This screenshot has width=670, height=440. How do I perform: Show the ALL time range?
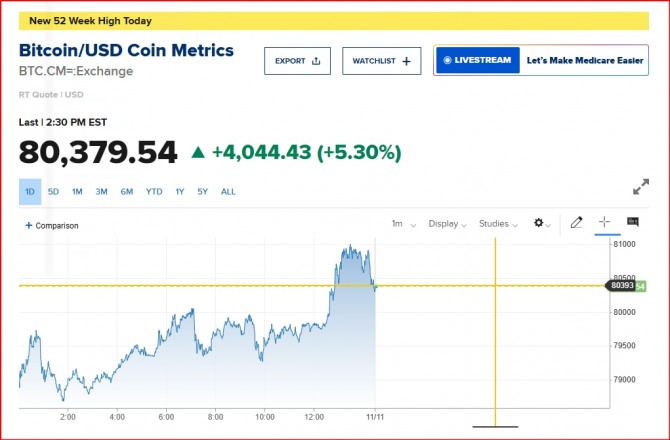click(228, 191)
